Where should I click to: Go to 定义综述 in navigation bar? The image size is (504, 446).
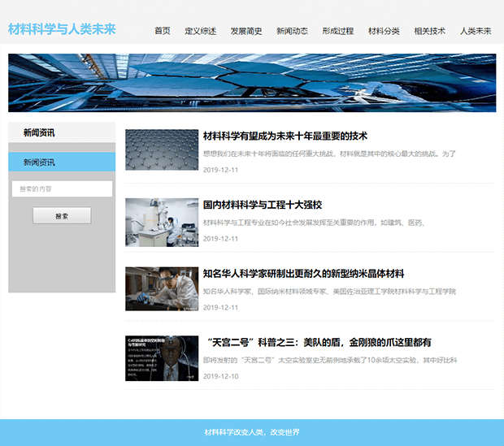point(200,32)
